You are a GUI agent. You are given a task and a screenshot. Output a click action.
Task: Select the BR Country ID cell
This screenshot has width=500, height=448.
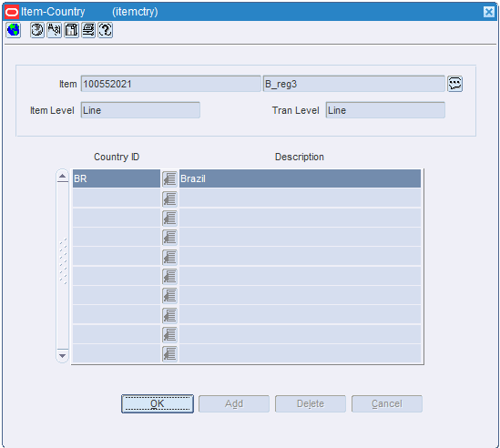click(117, 178)
